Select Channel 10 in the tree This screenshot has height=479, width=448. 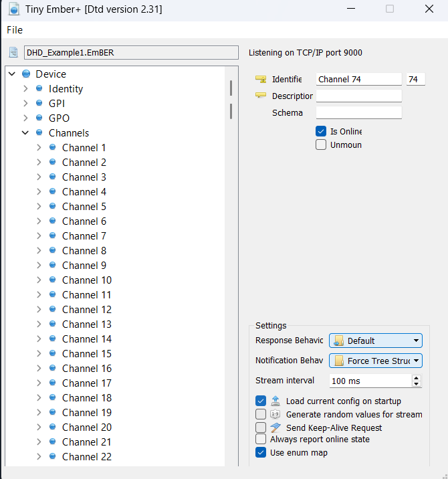[86, 280]
